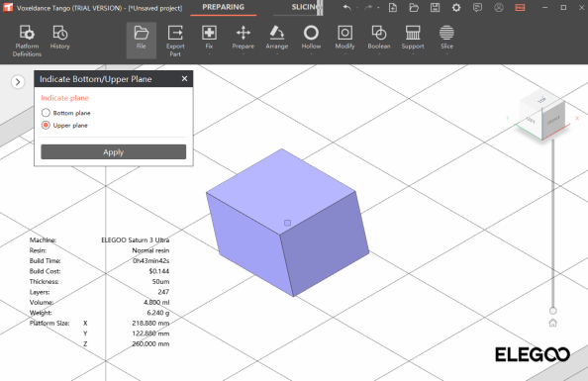Click platform Z size 260.000 mm
The image size is (588, 381).
tap(150, 343)
